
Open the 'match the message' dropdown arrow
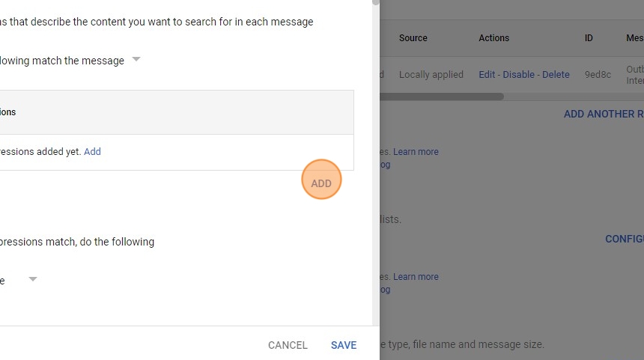(x=136, y=59)
